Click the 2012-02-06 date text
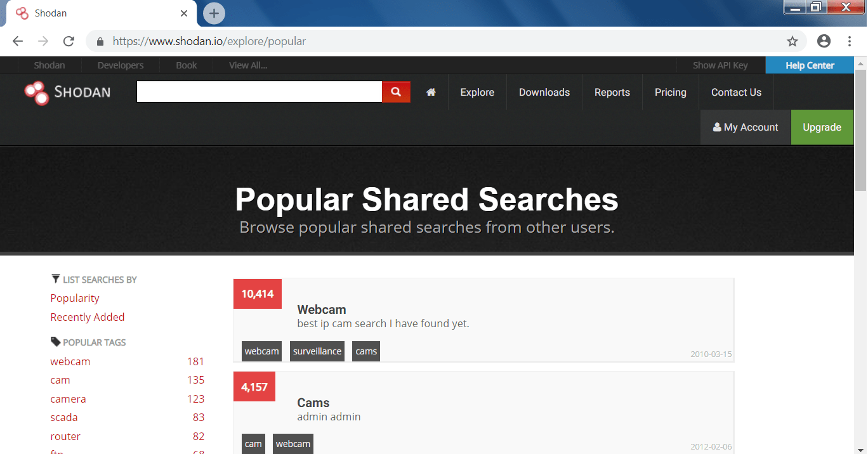The width and height of the screenshot is (868, 454). (711, 447)
